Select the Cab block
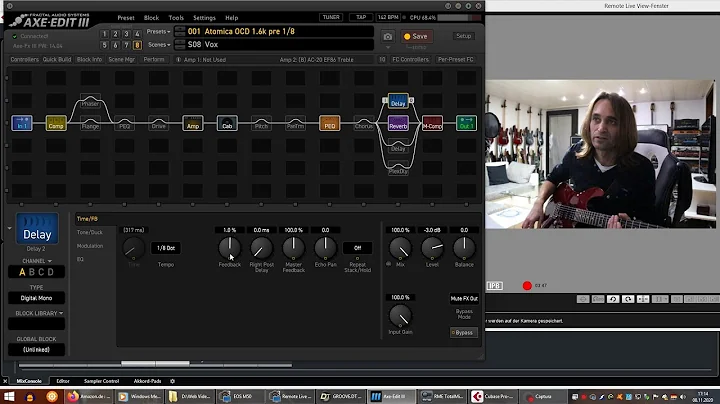 coord(227,123)
